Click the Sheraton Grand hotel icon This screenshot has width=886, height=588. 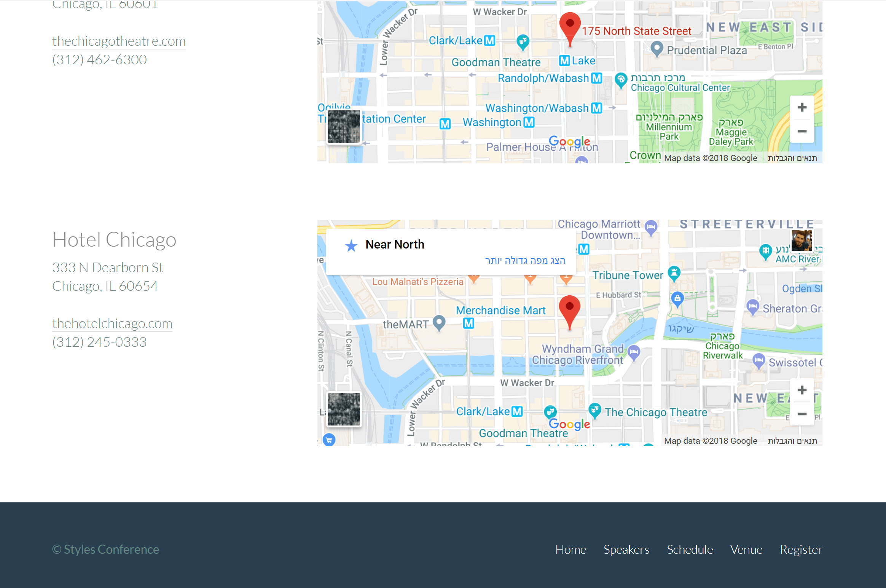click(753, 307)
